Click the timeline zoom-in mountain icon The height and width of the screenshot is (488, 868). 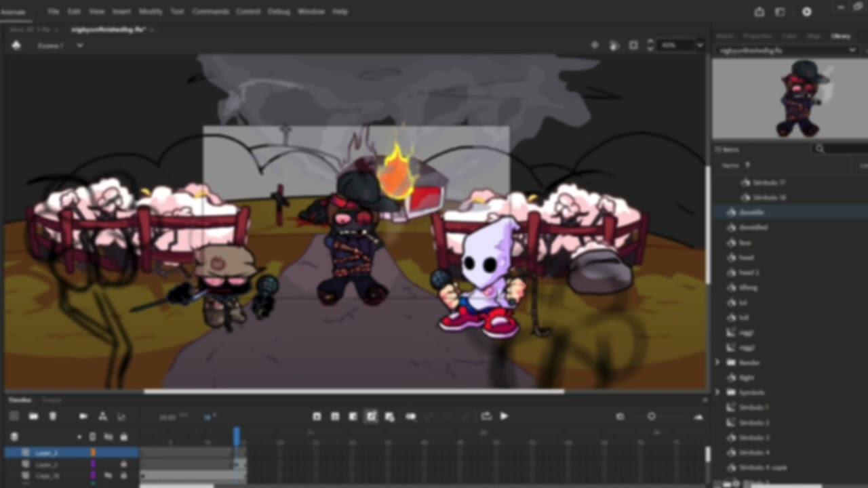pyautogui.click(x=699, y=416)
